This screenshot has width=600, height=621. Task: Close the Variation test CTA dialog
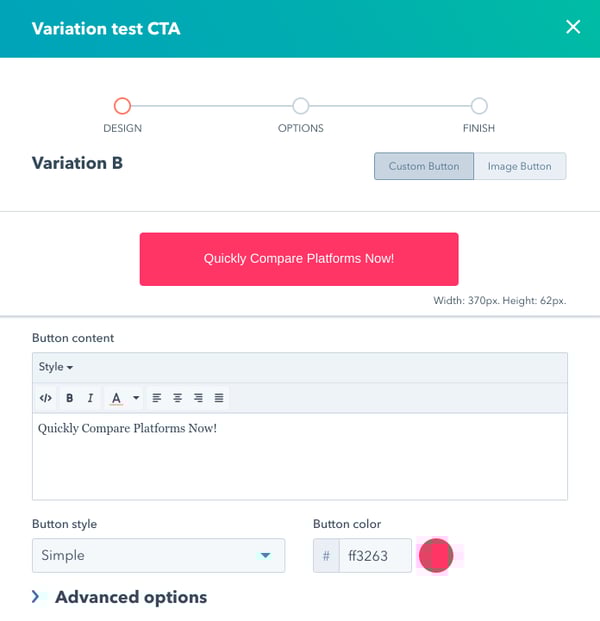(x=573, y=27)
